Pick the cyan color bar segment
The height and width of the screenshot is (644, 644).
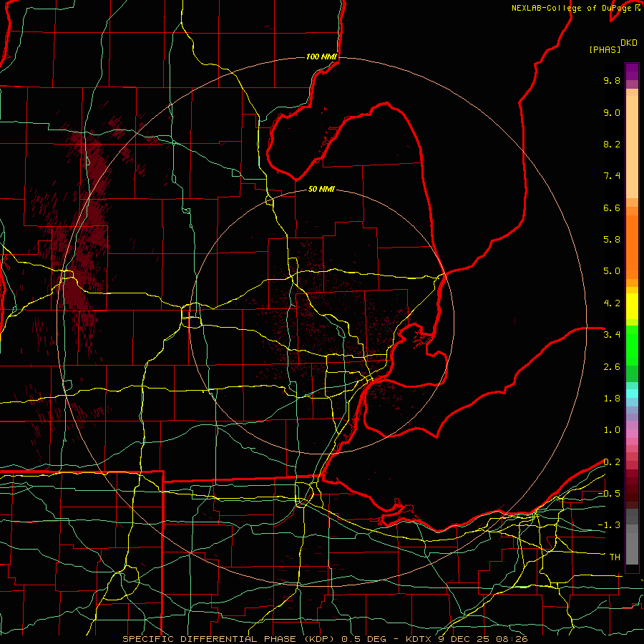click(x=632, y=393)
